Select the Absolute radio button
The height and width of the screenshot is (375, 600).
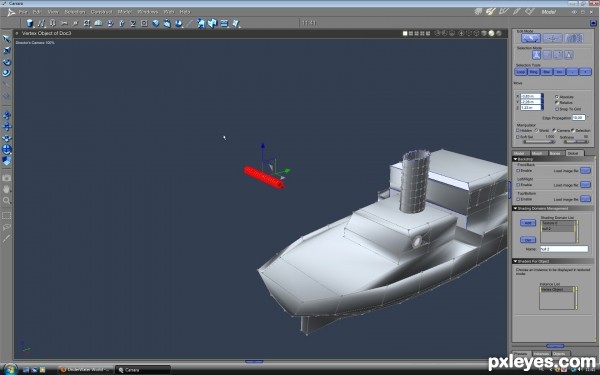pyautogui.click(x=557, y=97)
